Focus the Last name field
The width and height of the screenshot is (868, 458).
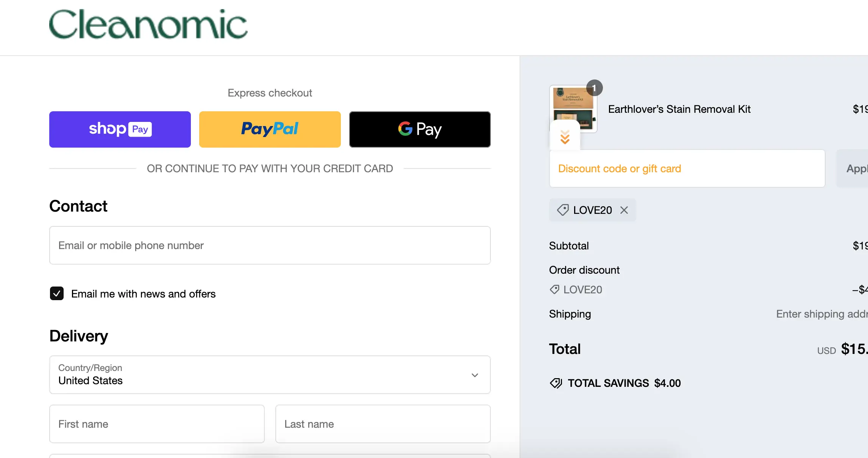pos(382,424)
